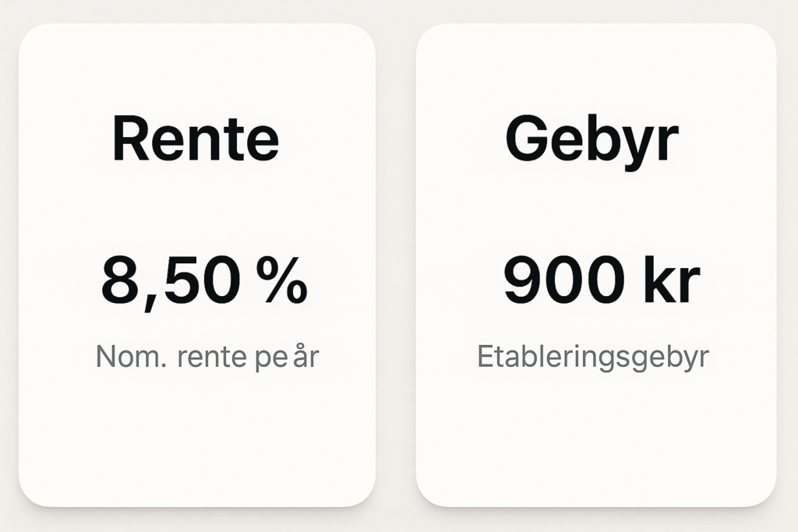
Task: Click the word "år" in the Rente caption
Action: click(305, 355)
